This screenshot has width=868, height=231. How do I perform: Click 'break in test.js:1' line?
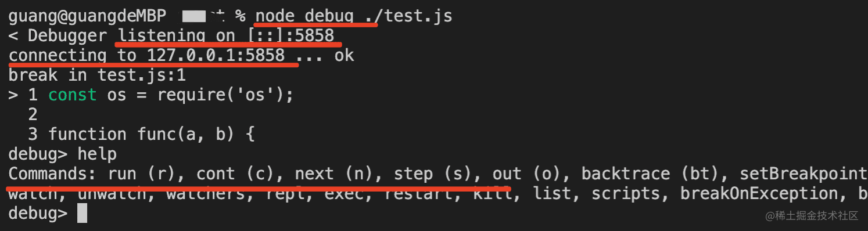97,75
